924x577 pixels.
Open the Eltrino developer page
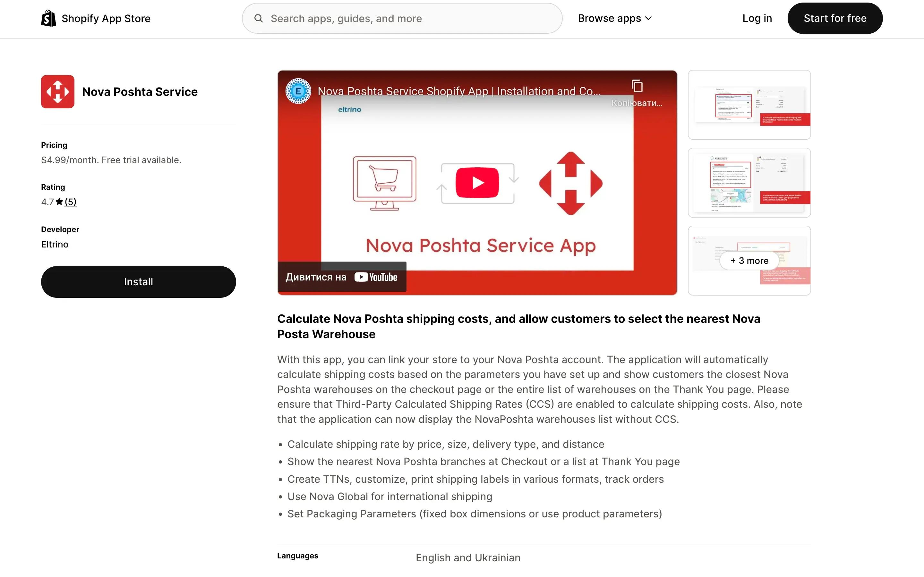54,244
